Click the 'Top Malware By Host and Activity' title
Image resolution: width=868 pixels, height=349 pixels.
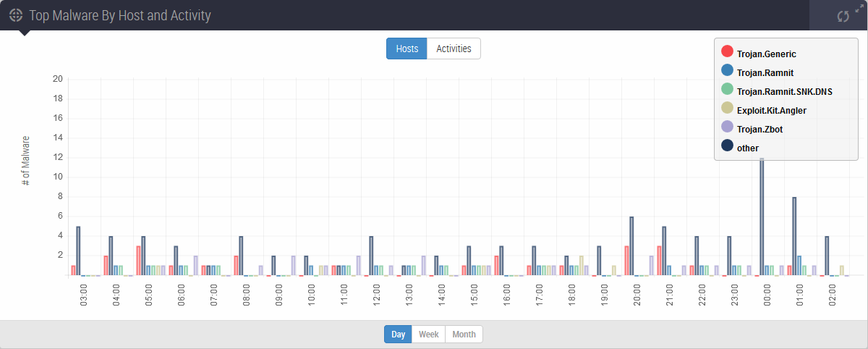120,15
